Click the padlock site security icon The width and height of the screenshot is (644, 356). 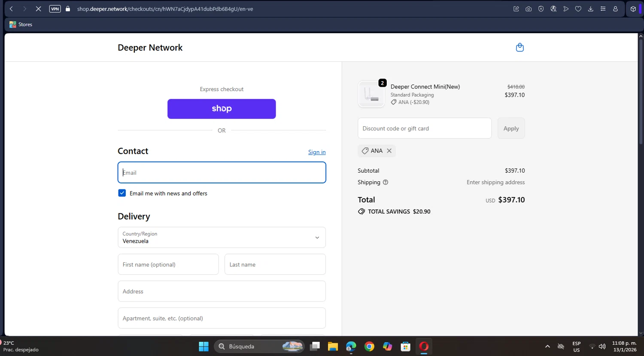click(x=68, y=9)
